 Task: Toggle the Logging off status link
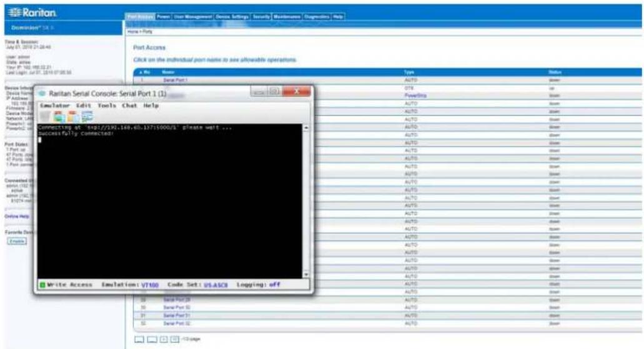[275, 285]
